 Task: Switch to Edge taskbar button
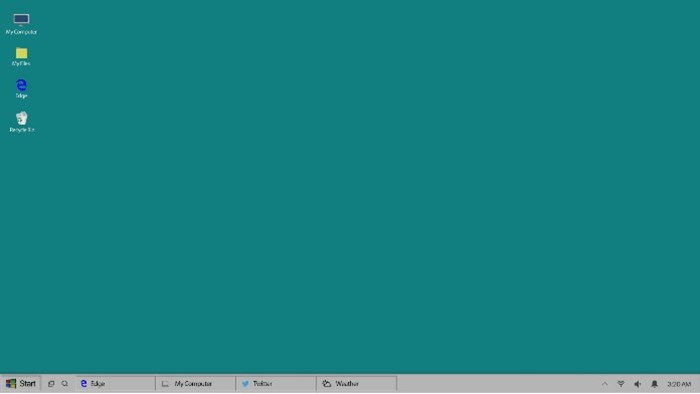tap(116, 384)
